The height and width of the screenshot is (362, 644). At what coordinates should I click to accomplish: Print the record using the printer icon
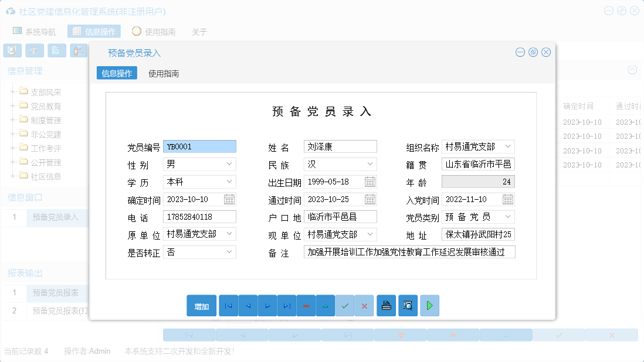pyautogui.click(x=386, y=305)
